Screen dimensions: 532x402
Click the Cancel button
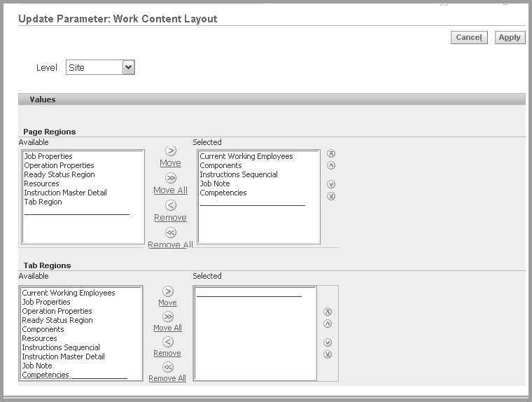point(469,37)
